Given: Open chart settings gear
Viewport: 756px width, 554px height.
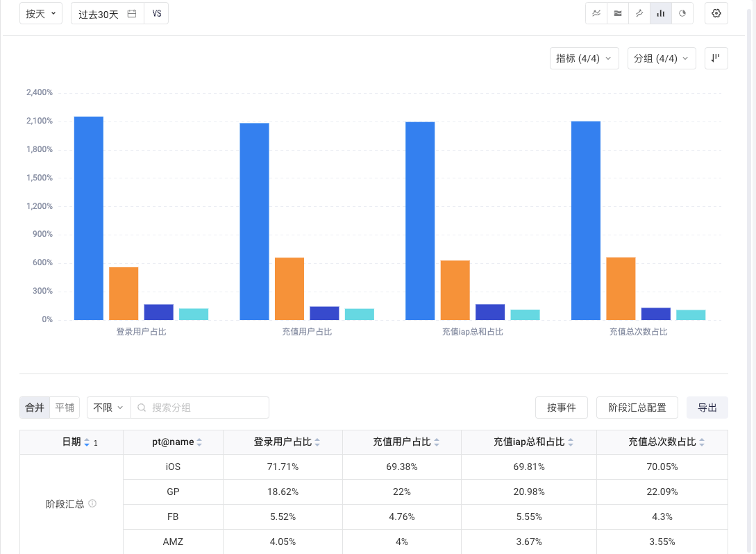Looking at the screenshot, I should (716, 13).
